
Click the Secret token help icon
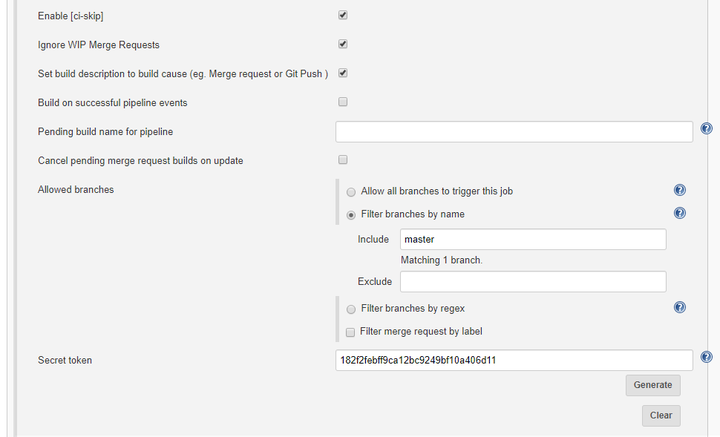(x=706, y=357)
